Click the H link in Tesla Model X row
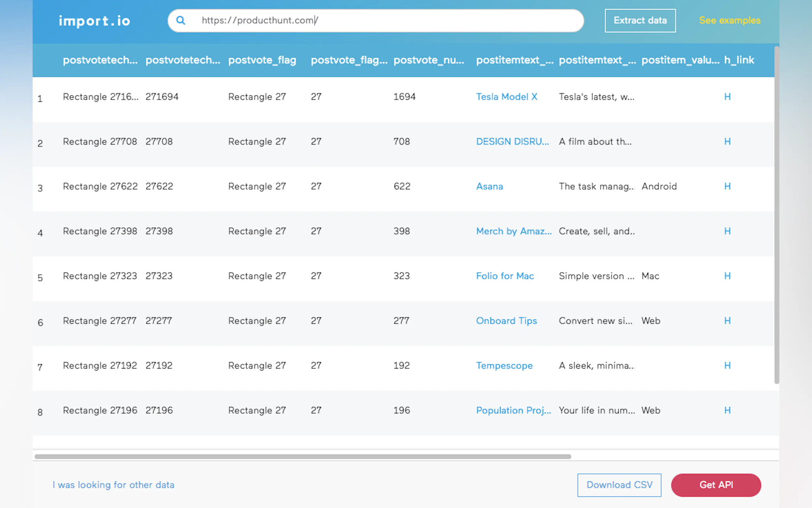This screenshot has width=812, height=508. (x=727, y=97)
